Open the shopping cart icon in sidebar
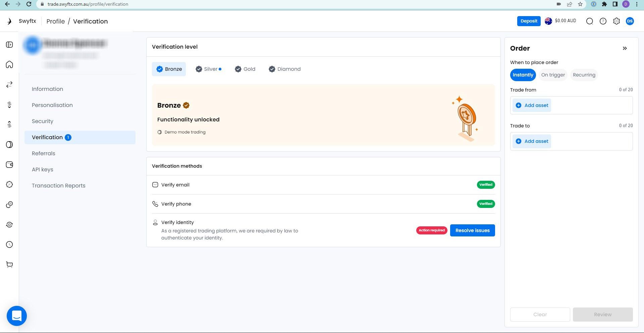 tap(9, 265)
